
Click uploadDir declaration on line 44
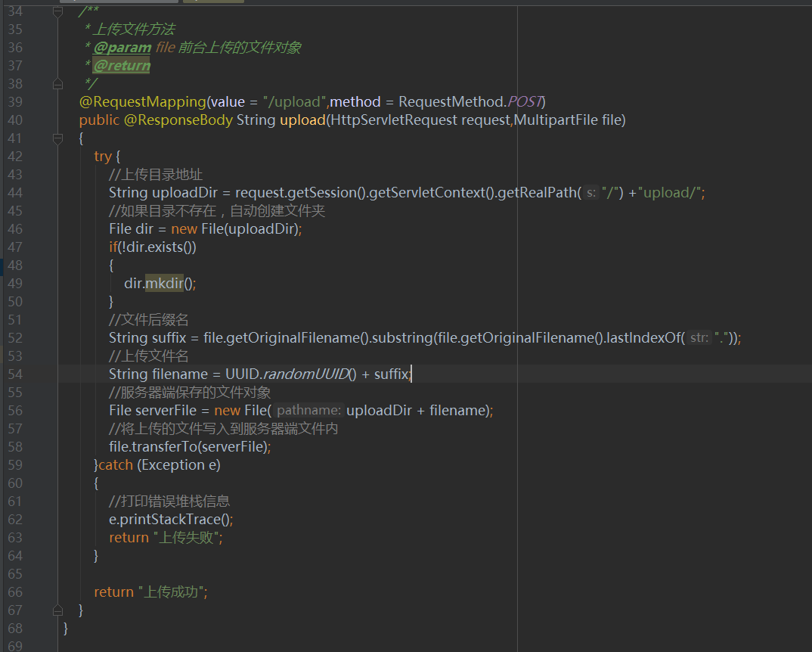tap(184, 193)
